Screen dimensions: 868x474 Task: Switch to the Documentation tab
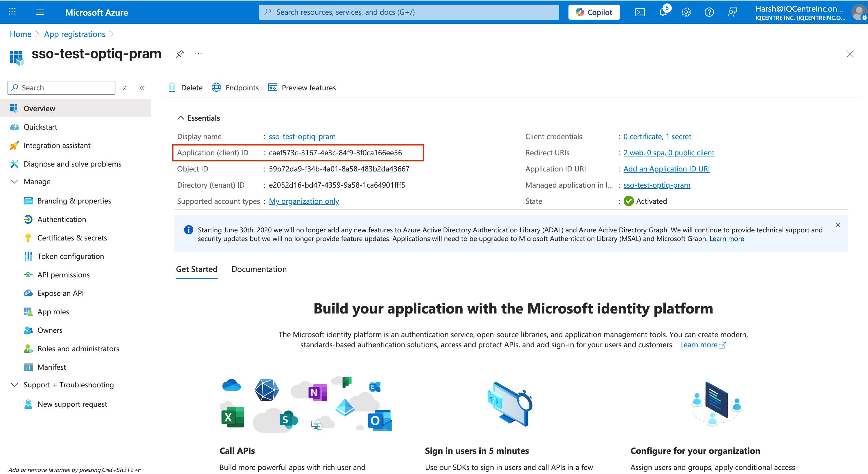click(x=259, y=269)
